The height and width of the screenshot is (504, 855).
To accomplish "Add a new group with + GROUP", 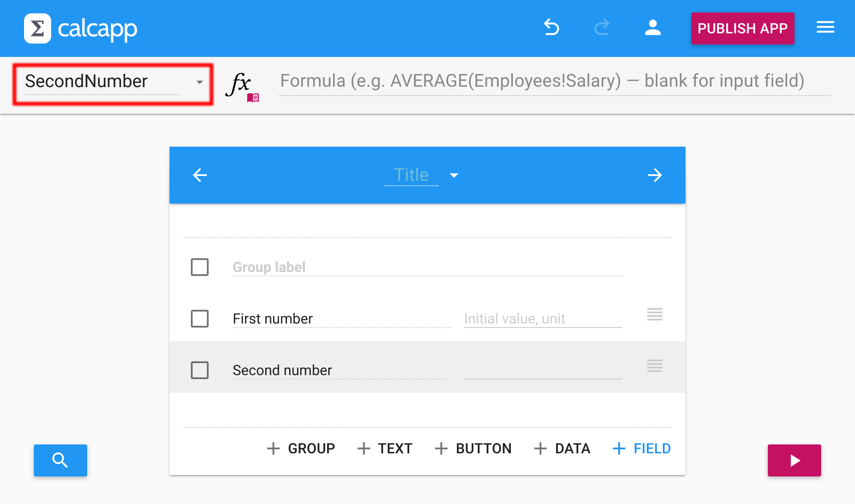I will click(x=301, y=448).
